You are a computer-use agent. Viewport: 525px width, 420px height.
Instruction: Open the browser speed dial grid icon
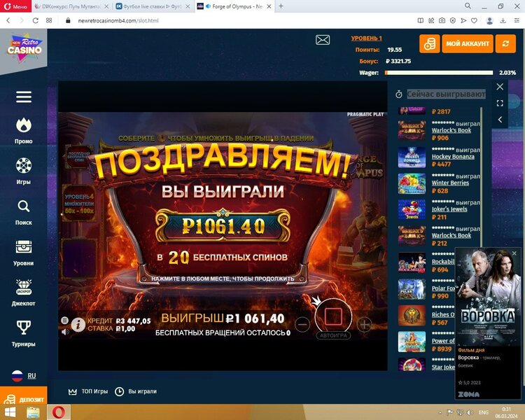point(49,20)
